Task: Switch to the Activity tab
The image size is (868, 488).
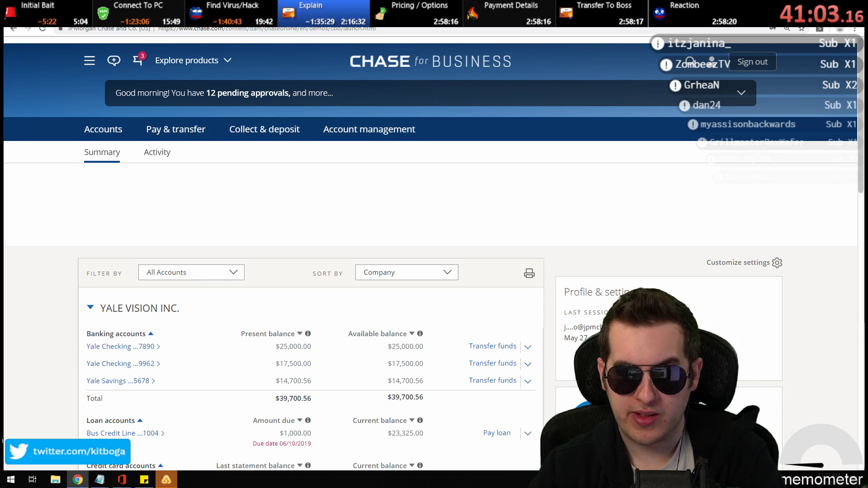Action: (157, 152)
